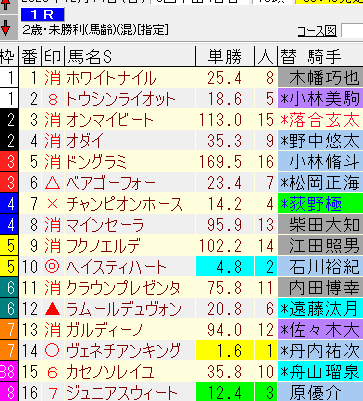Click the red down arrow icon
Screen dimensions: 363x401
6,27
